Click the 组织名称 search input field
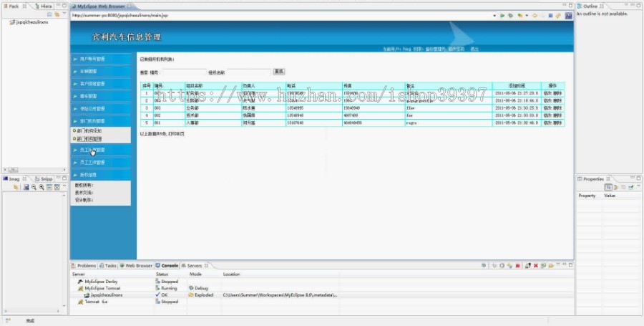 click(x=249, y=72)
